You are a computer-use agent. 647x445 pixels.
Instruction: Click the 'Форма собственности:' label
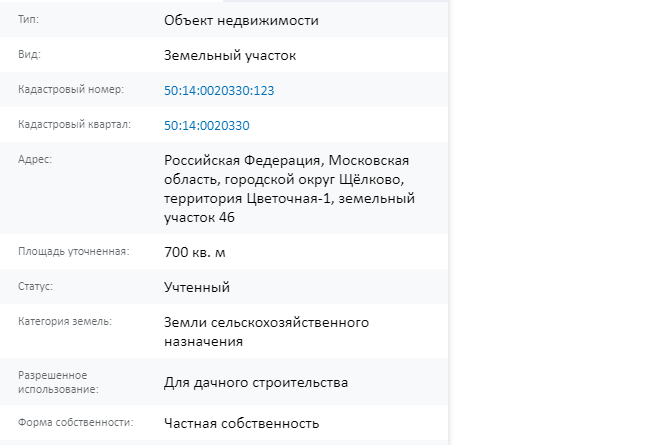click(76, 422)
